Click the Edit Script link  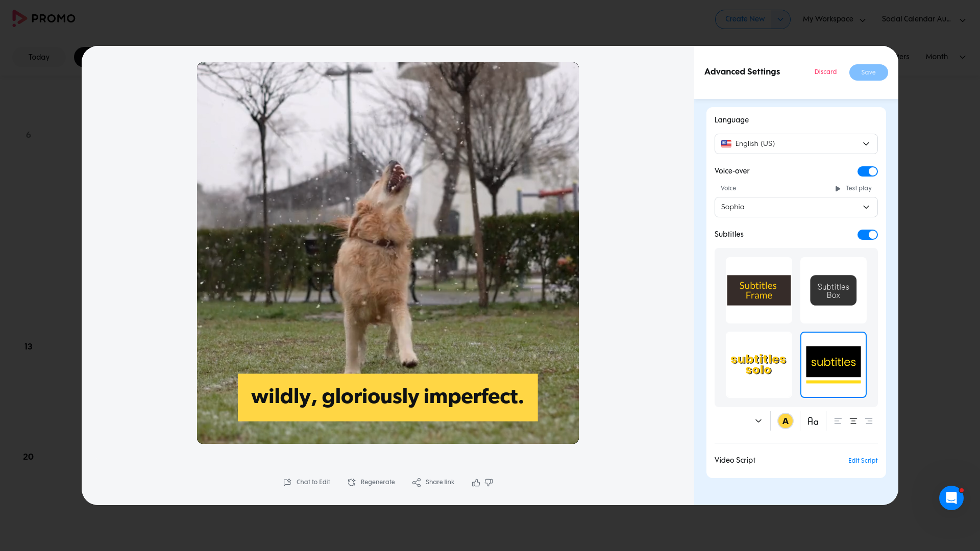pos(863,461)
